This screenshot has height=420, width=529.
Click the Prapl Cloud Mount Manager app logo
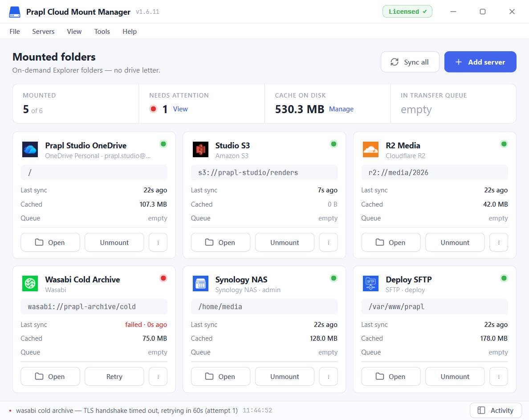15,12
